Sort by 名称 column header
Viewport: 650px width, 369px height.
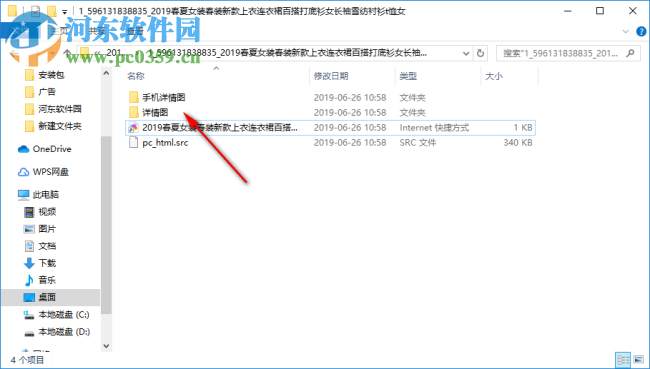[x=136, y=76]
